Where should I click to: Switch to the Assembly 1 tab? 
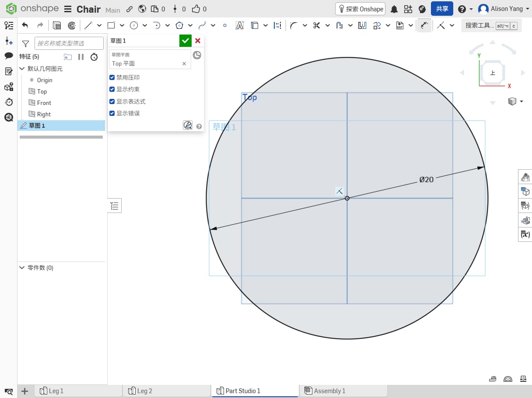[343, 391]
